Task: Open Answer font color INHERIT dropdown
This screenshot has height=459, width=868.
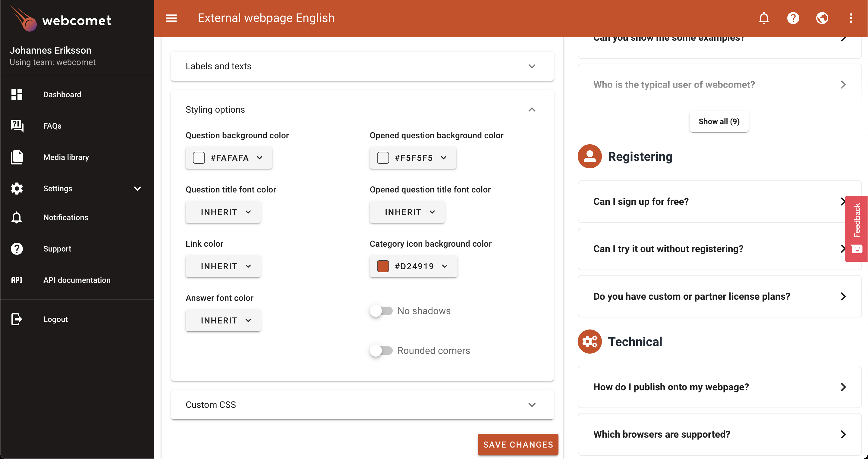Action: [223, 320]
